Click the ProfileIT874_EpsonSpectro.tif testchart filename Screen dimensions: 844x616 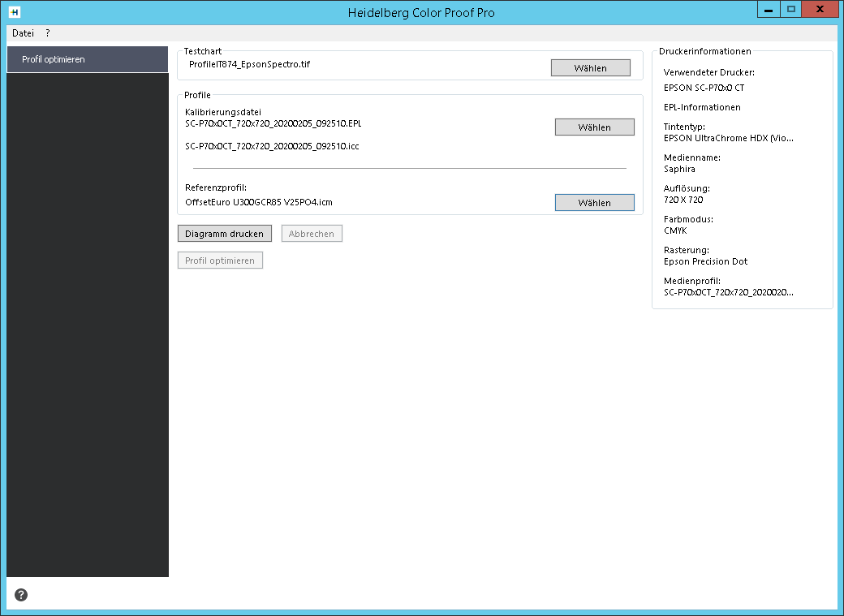[249, 64]
